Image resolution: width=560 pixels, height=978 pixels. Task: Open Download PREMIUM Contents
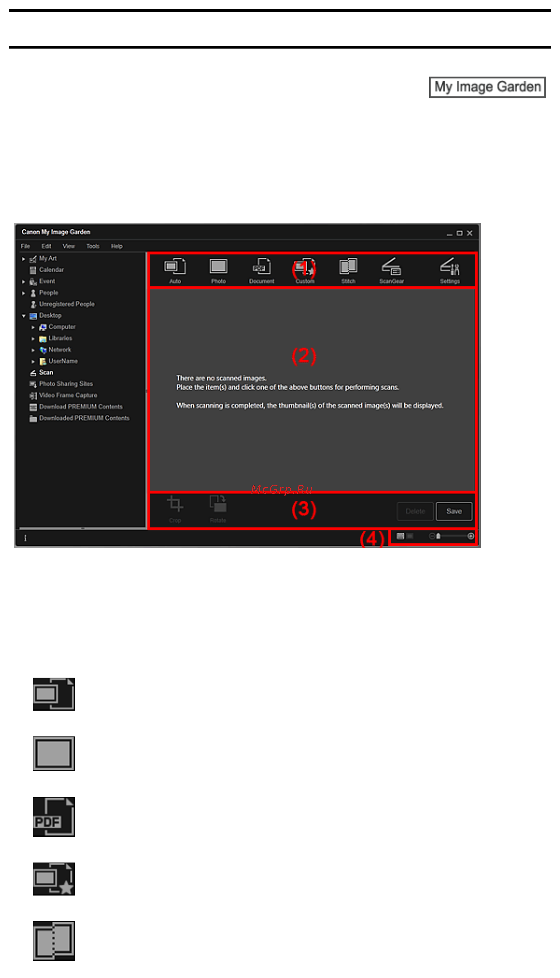click(76, 407)
